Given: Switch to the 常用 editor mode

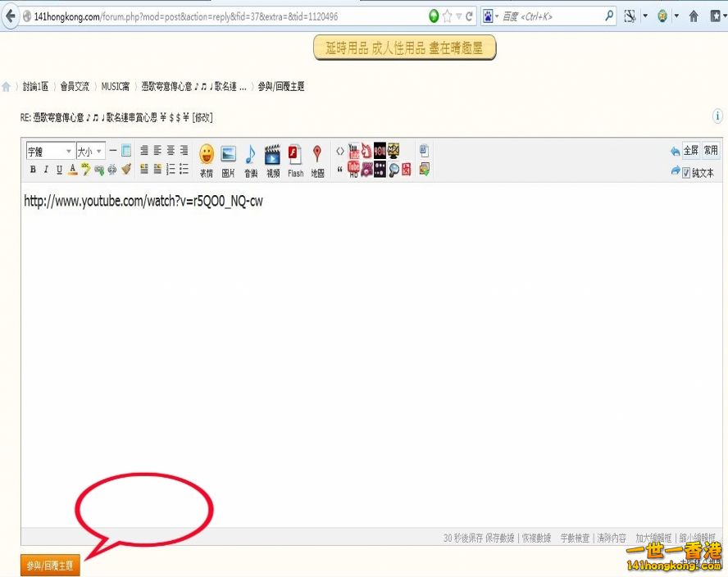Looking at the screenshot, I should [711, 151].
